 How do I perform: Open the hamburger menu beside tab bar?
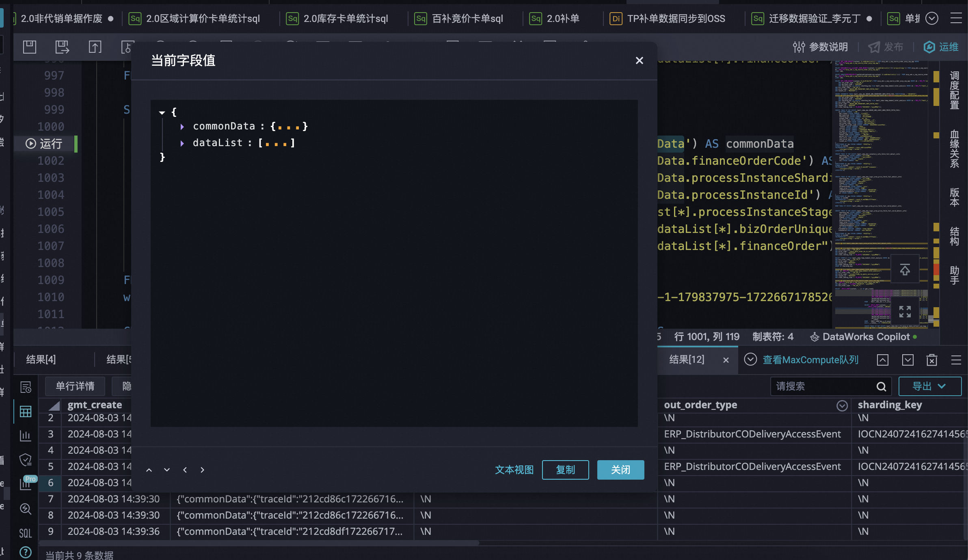click(x=956, y=18)
